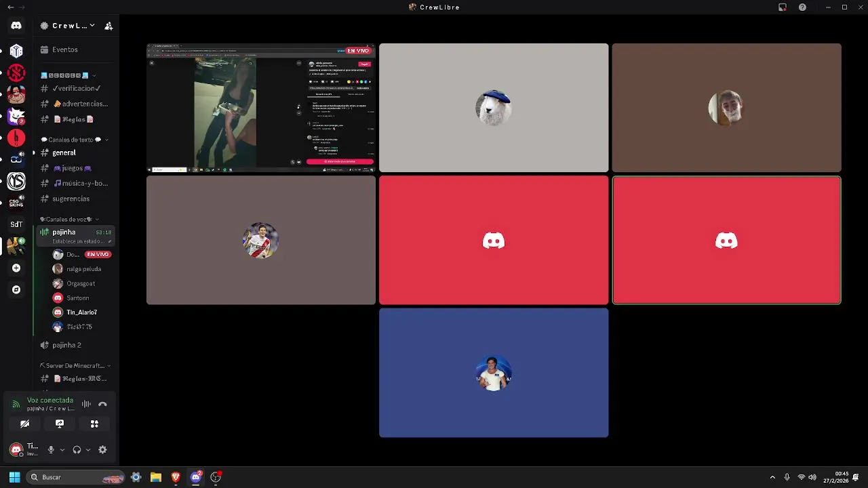Disconnect from voice with hang-up icon
This screenshot has height=488, width=868.
pos(102,404)
